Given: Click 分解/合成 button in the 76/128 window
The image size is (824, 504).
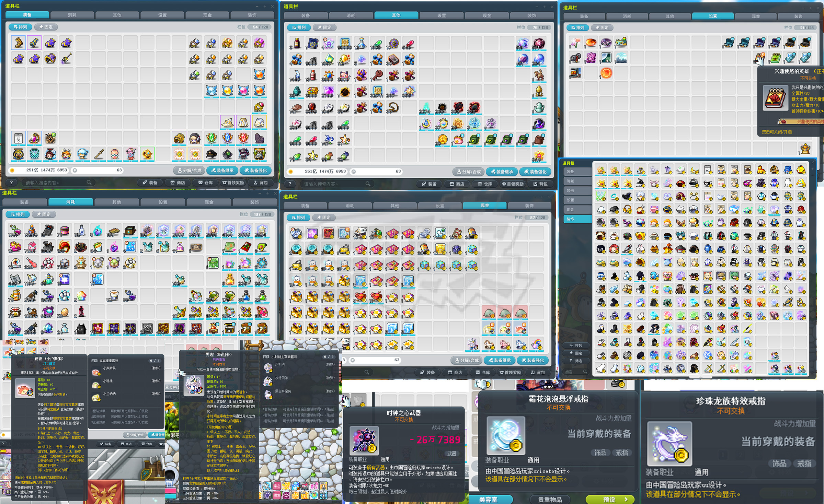Looking at the screenshot, I should click(469, 172).
